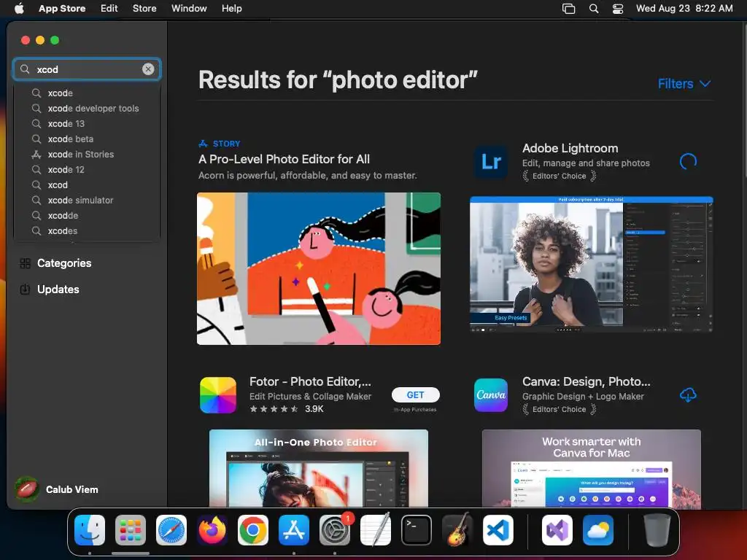Open the "A Pro-Level Photo Editor for All" story

click(284, 159)
